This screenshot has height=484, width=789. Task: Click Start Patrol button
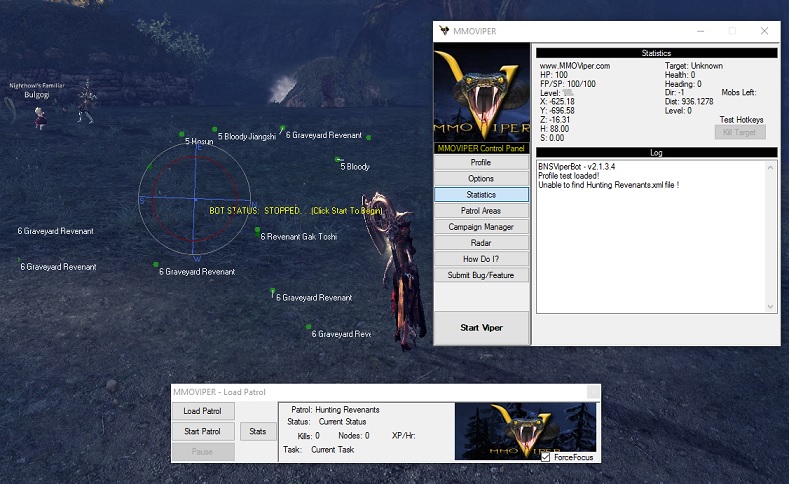[x=202, y=431]
